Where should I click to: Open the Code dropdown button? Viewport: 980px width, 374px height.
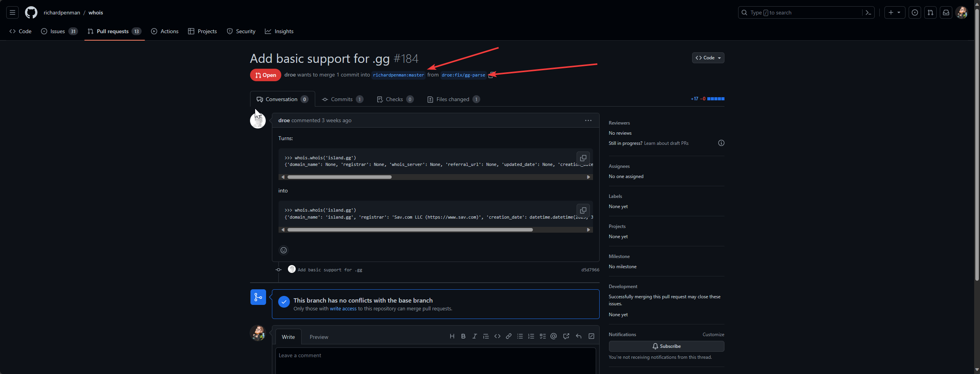708,58
